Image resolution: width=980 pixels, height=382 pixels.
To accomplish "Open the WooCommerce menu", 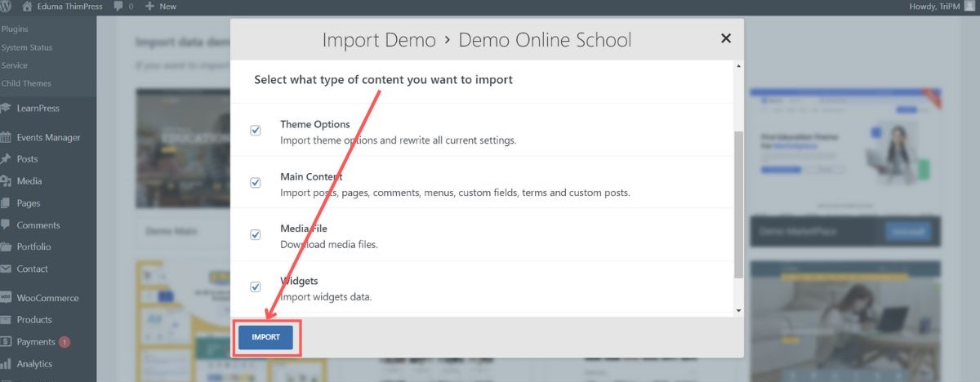I will coord(48,298).
